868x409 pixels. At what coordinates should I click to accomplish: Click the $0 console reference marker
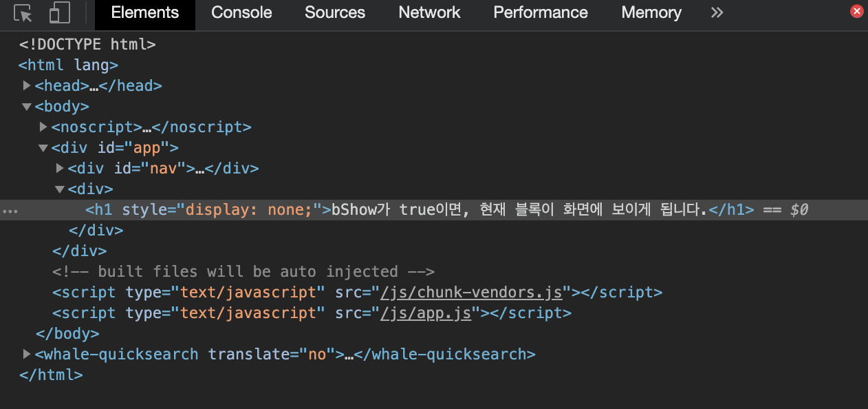coord(799,210)
